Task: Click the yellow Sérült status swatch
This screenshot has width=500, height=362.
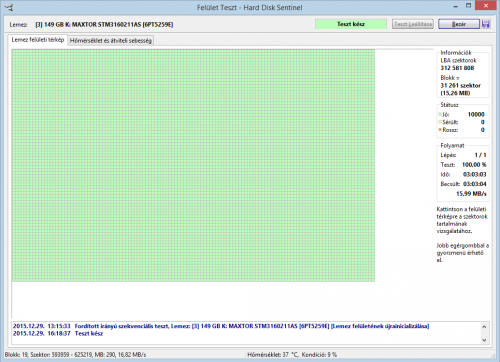Action: pos(440,122)
